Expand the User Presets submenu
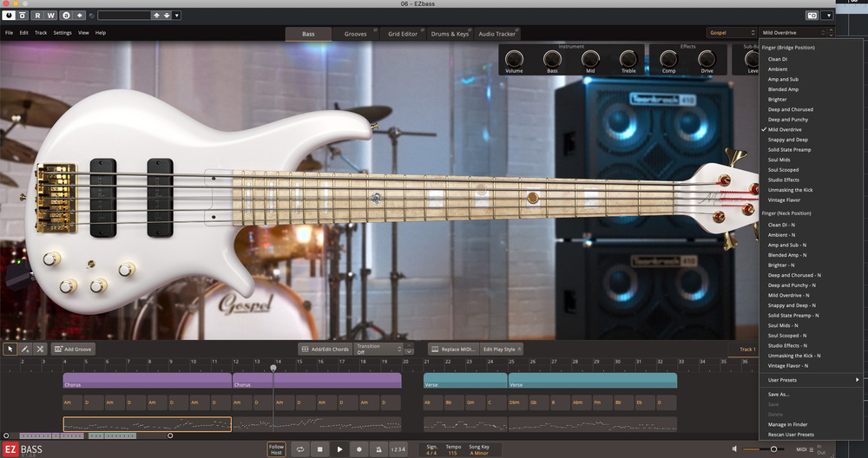868x458 pixels. click(812, 380)
